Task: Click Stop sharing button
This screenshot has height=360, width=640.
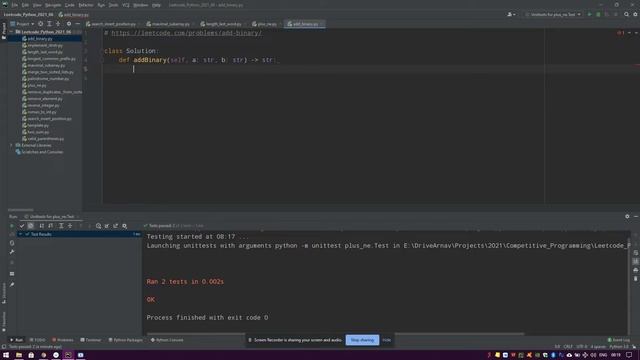Action: point(362,340)
